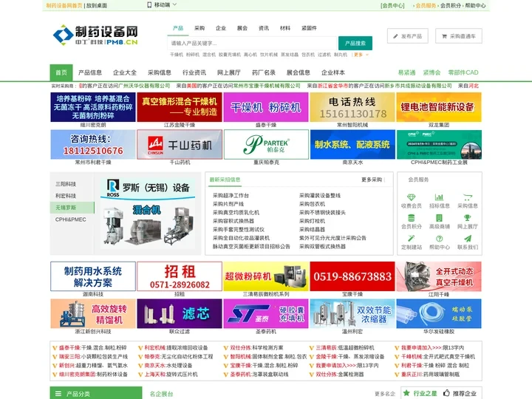
Task: Click the diamond 收费会员 icon
Action: click(412, 197)
